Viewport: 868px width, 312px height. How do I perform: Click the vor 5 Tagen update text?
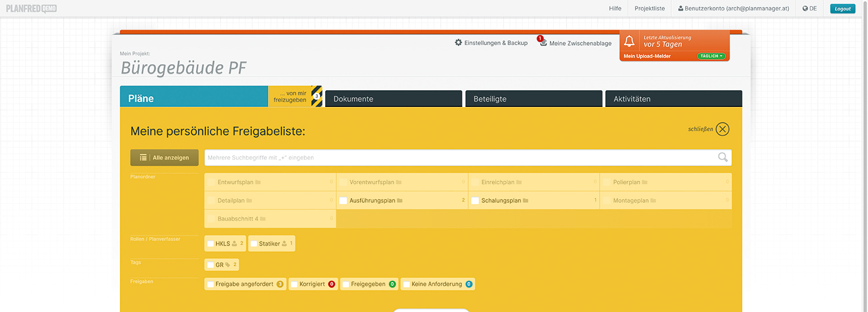[663, 44]
